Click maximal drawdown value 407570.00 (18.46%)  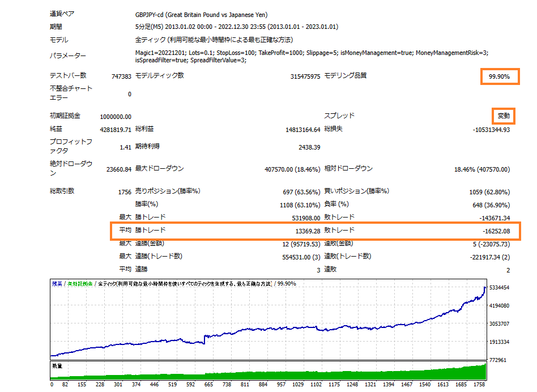292,169
